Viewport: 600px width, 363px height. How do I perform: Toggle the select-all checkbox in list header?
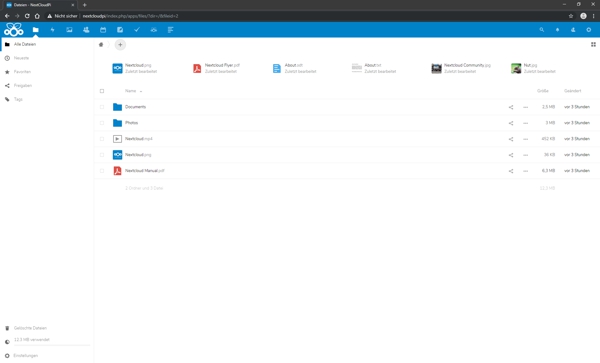point(102,91)
